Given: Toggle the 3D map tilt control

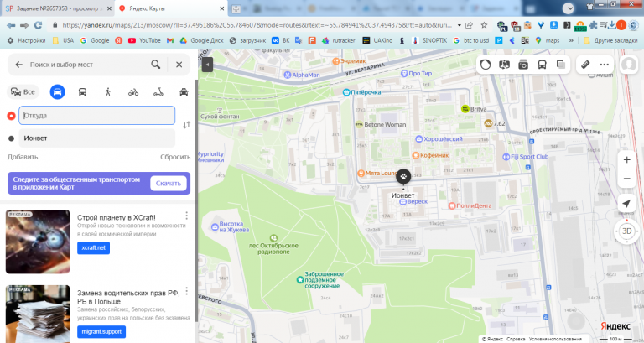Looking at the screenshot, I should [626, 231].
